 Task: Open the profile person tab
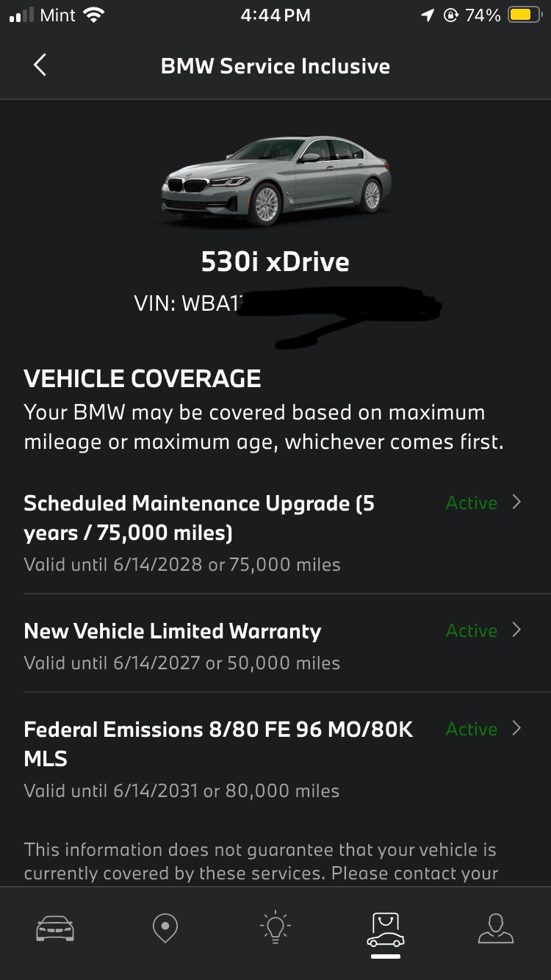pyautogui.click(x=496, y=929)
